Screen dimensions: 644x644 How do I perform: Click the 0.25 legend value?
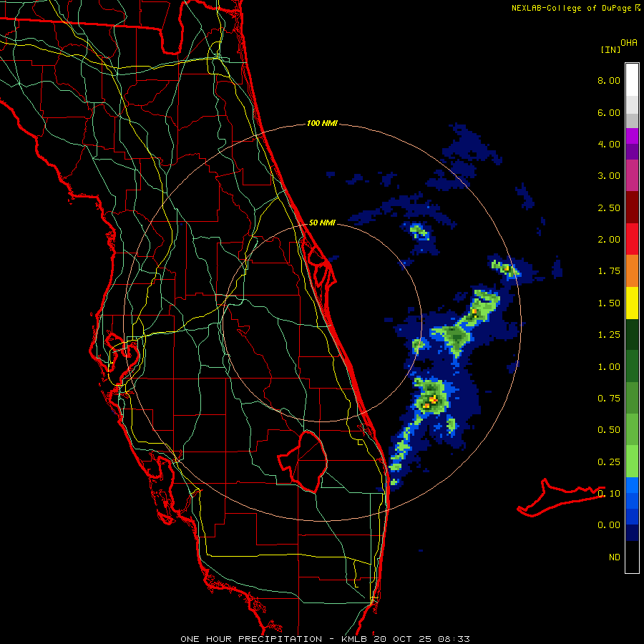coord(609,462)
